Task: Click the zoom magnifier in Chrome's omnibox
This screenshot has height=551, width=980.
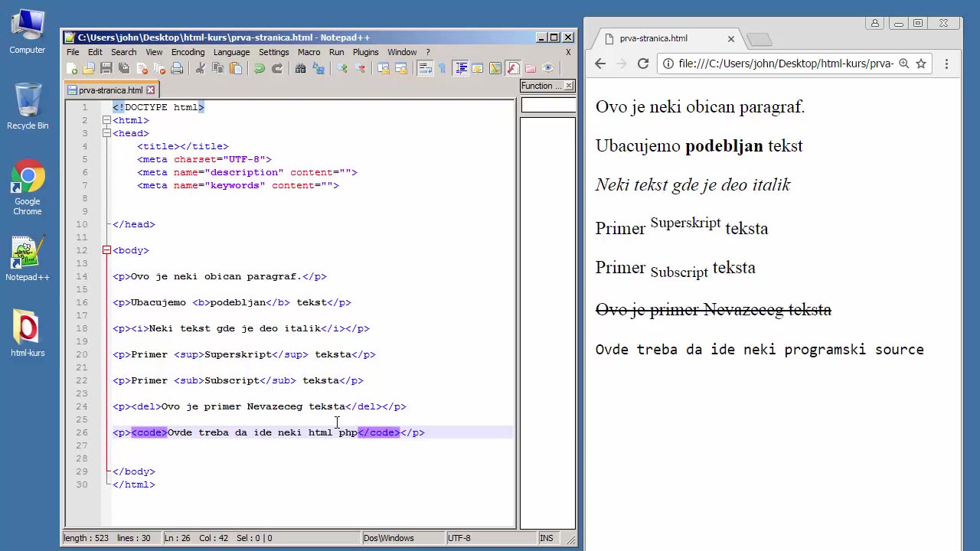Action: pyautogui.click(x=904, y=64)
